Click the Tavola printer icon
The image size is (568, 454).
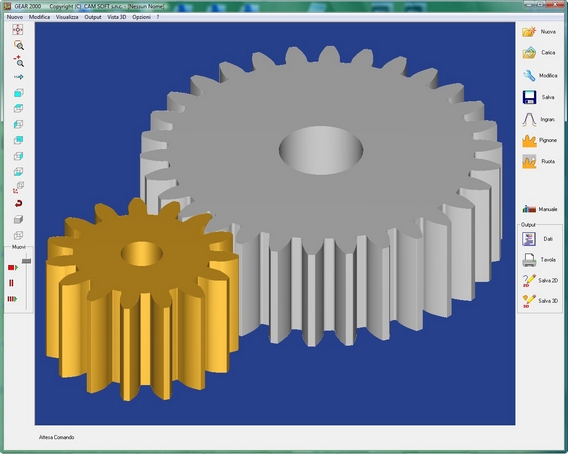pos(529,260)
